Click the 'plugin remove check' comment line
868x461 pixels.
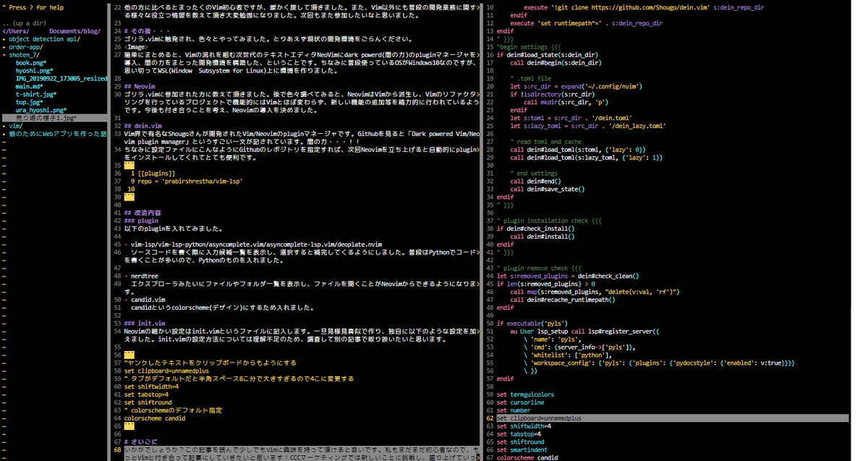[x=539, y=268]
